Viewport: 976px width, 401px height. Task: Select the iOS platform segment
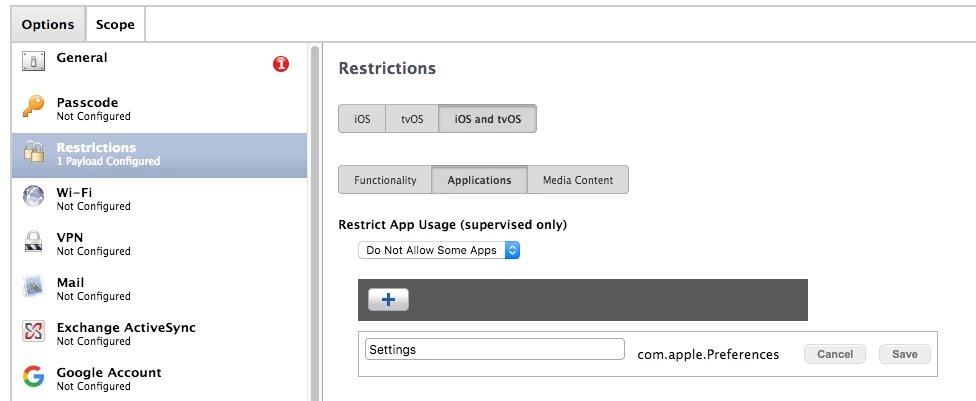tap(362, 119)
